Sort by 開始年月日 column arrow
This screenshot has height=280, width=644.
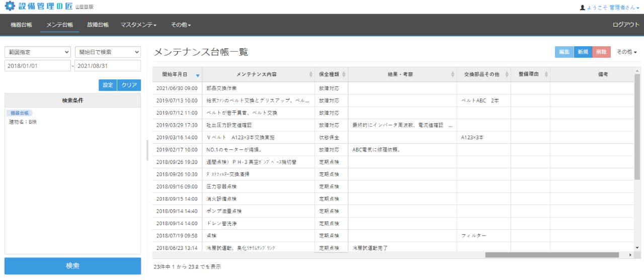[x=198, y=75]
